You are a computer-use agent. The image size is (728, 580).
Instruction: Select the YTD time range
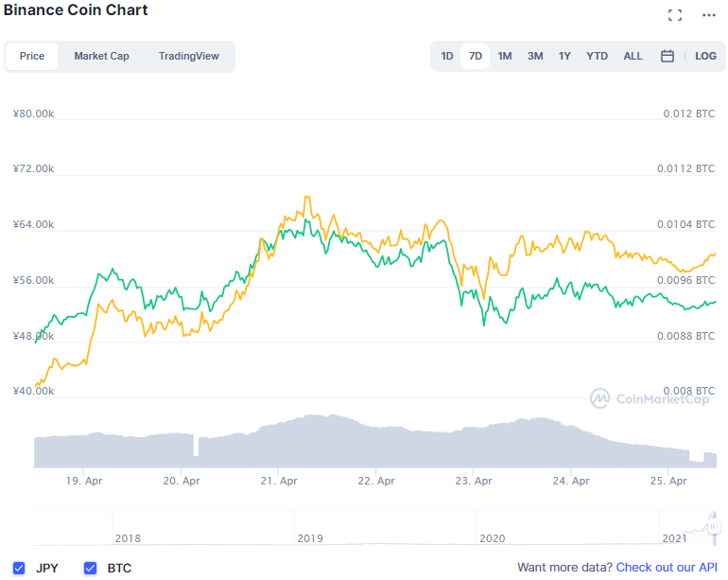pyautogui.click(x=597, y=56)
